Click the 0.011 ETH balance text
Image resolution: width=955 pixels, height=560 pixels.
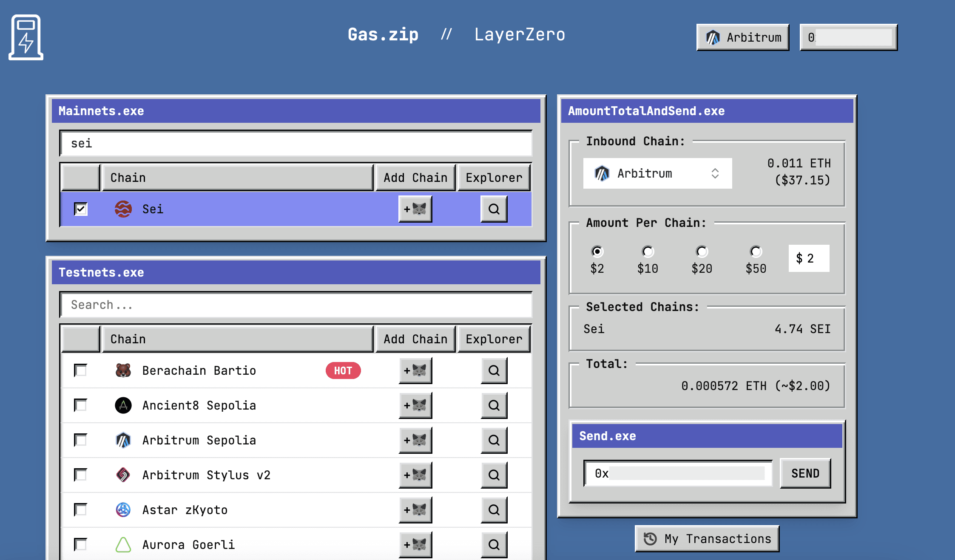coord(799,164)
